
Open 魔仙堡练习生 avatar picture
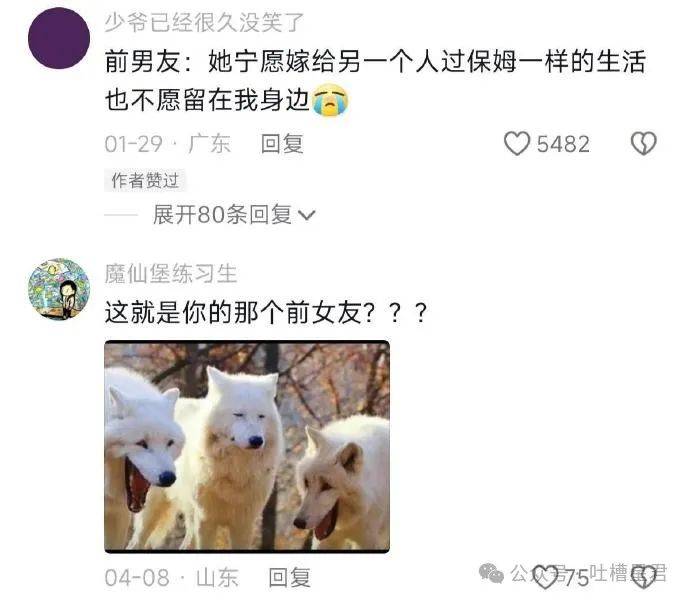point(59,289)
